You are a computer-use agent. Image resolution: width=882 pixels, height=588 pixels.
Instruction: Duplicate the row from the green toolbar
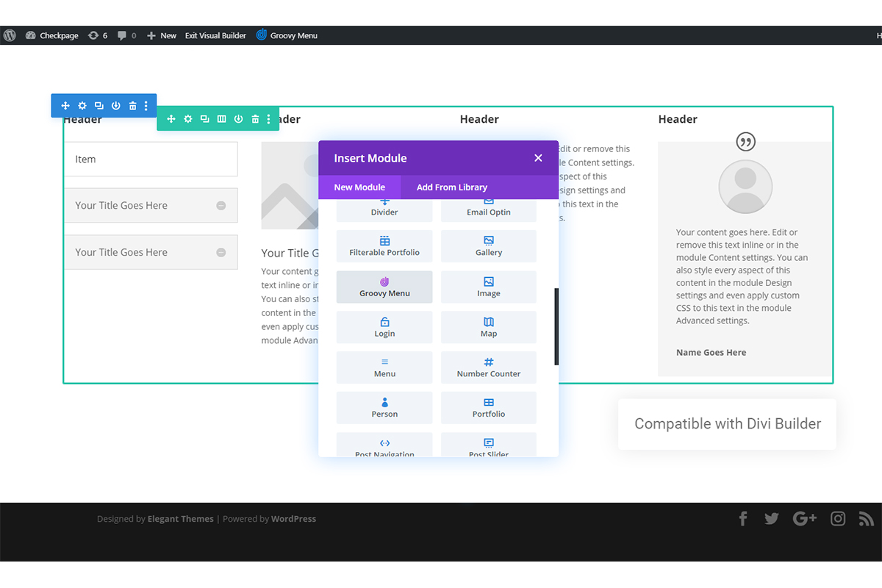[205, 119]
